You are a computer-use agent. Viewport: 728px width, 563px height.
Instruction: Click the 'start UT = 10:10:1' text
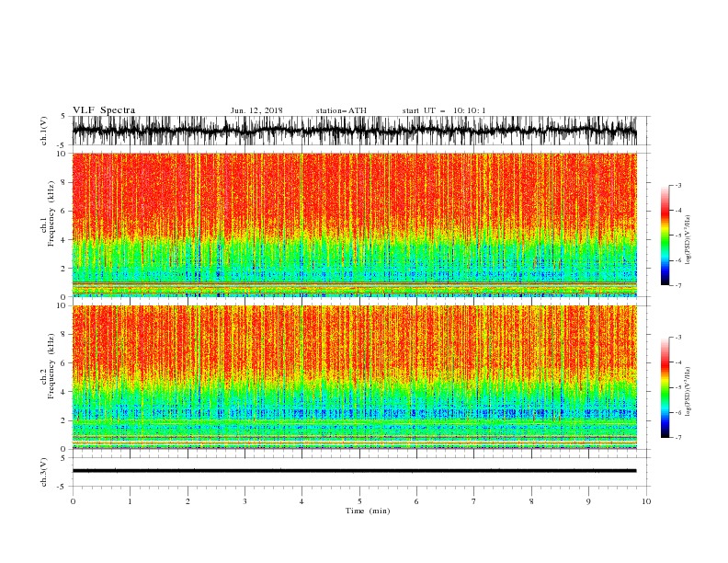click(444, 110)
